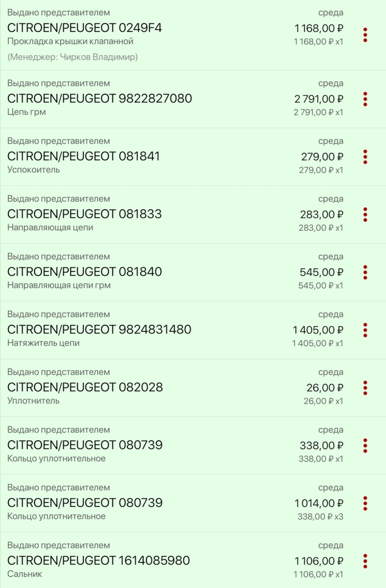Open options menu for part 0249F4
This screenshot has height=588, width=386.
[365, 35]
